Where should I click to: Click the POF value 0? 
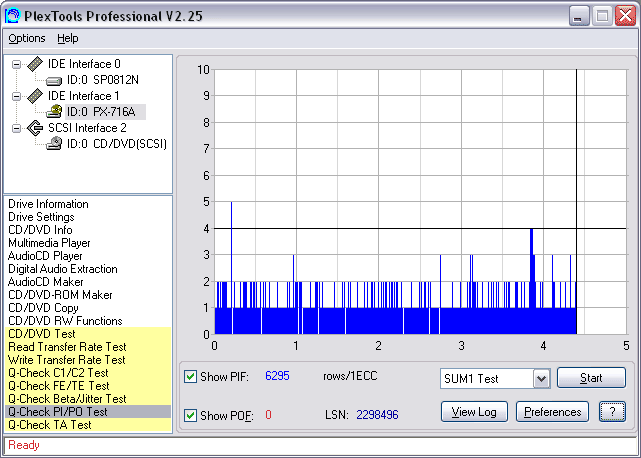click(268, 415)
